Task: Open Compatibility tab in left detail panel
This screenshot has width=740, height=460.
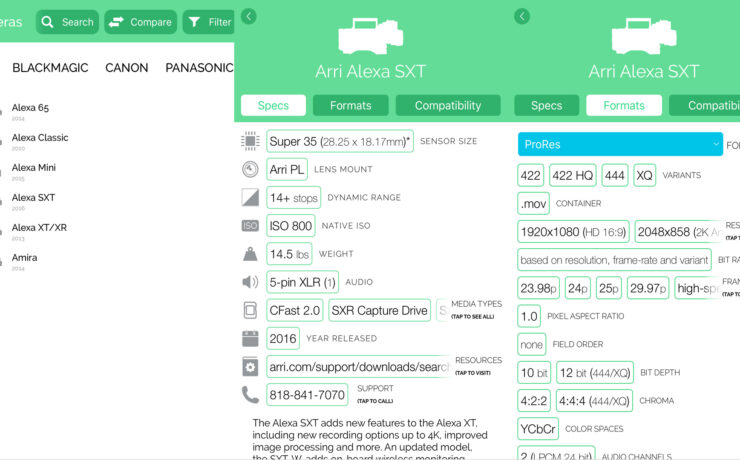Action: click(448, 105)
